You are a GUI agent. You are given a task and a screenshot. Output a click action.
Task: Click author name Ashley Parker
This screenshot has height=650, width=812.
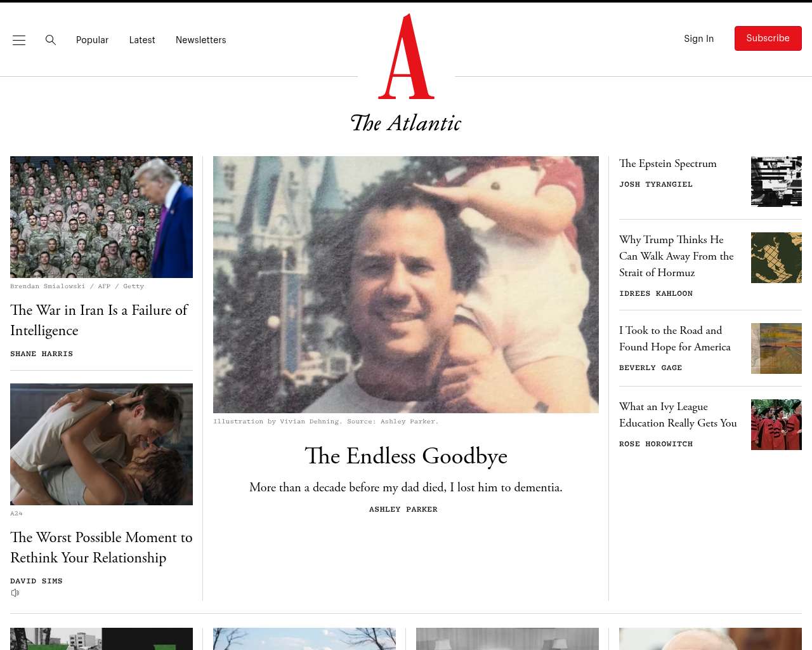pyautogui.click(x=403, y=509)
